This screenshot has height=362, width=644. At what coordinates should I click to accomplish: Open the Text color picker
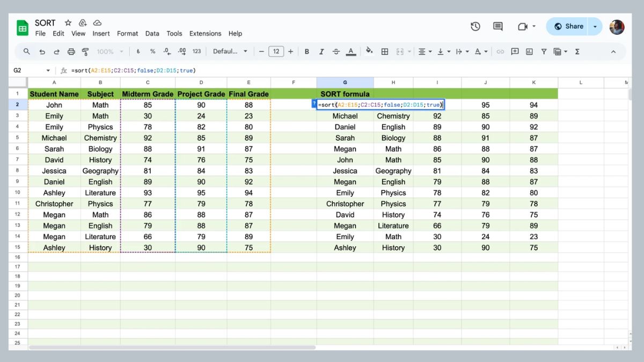pos(350,51)
